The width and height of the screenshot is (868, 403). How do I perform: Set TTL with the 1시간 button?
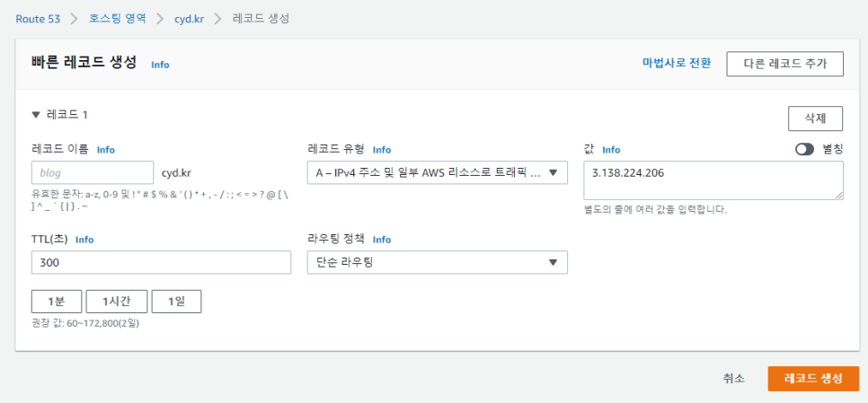116,302
